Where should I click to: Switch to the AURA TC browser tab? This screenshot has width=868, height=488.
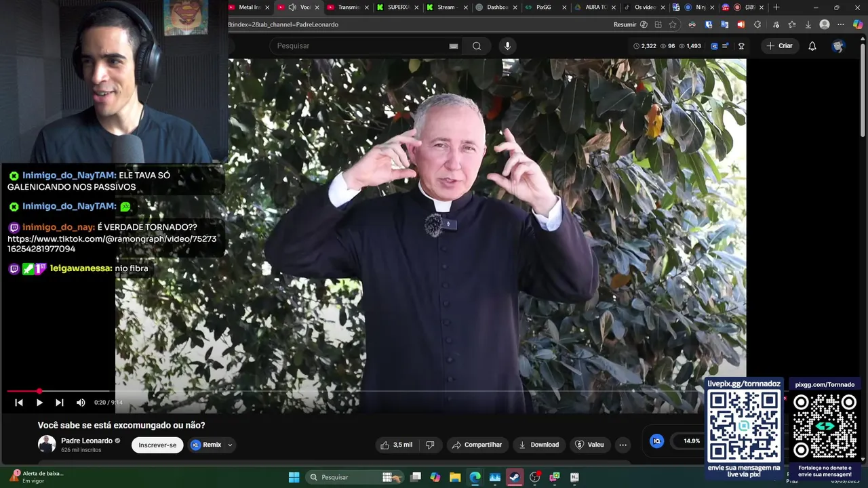[595, 7]
